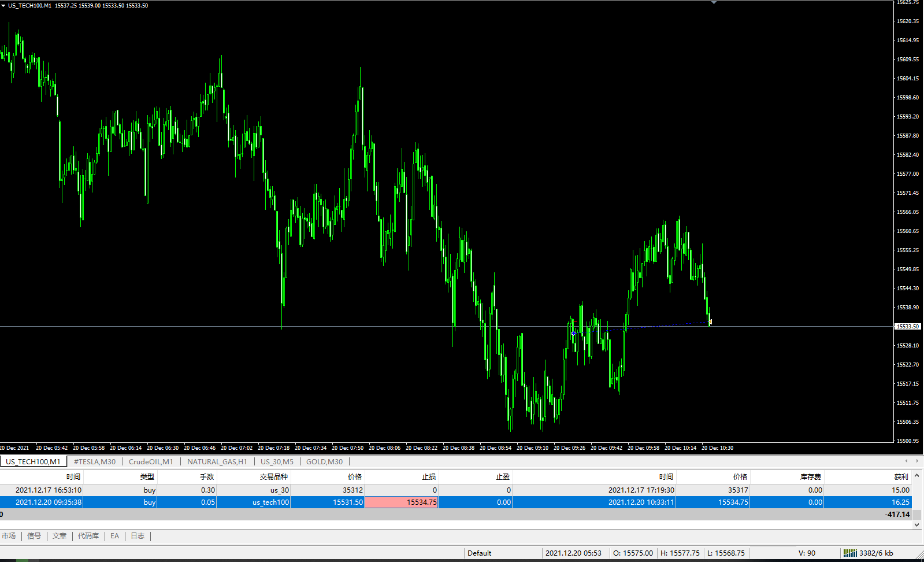Click the us_tech100 symbol cell
This screenshot has width=924, height=562.
click(x=270, y=502)
